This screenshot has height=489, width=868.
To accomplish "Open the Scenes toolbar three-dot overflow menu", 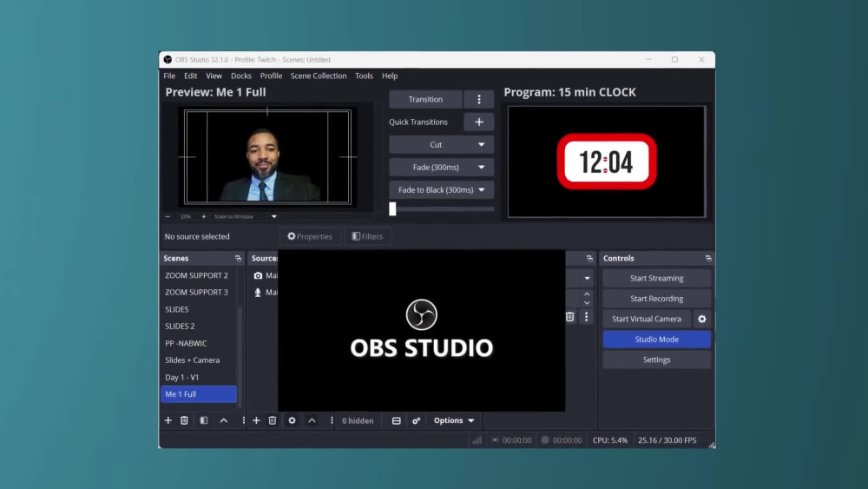I will tap(243, 420).
